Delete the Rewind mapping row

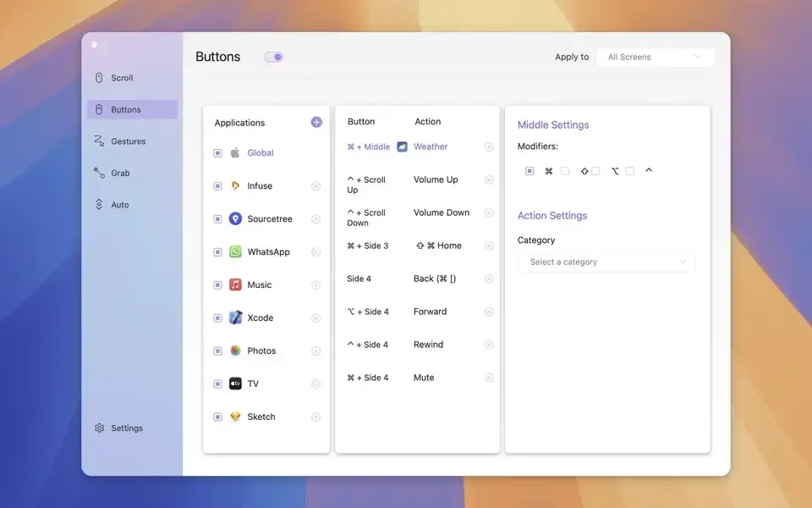489,345
